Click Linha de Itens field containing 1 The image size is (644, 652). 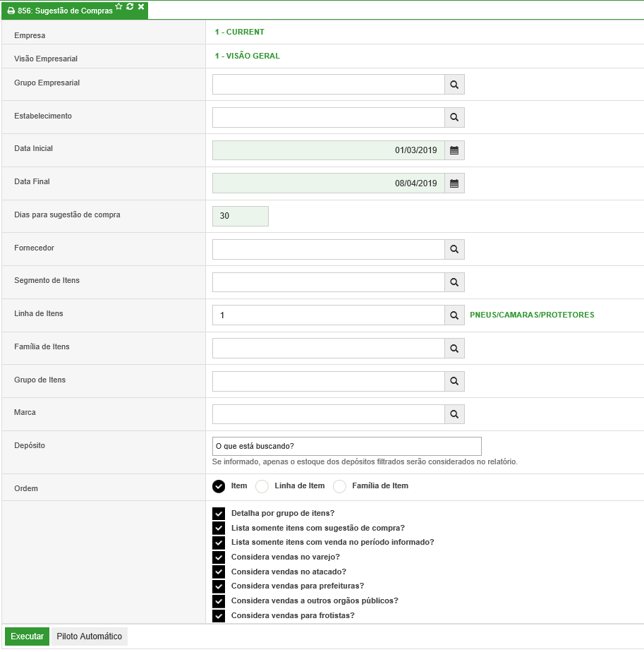tap(329, 315)
